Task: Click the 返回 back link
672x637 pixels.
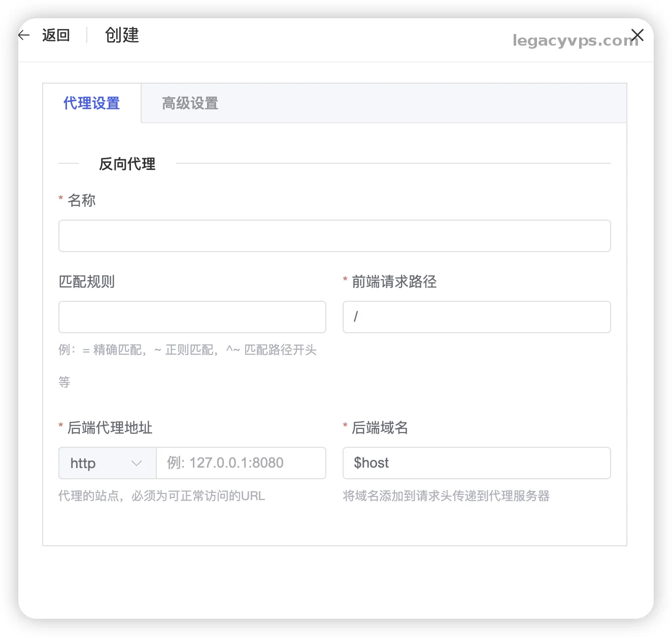Action: pyautogui.click(x=56, y=34)
